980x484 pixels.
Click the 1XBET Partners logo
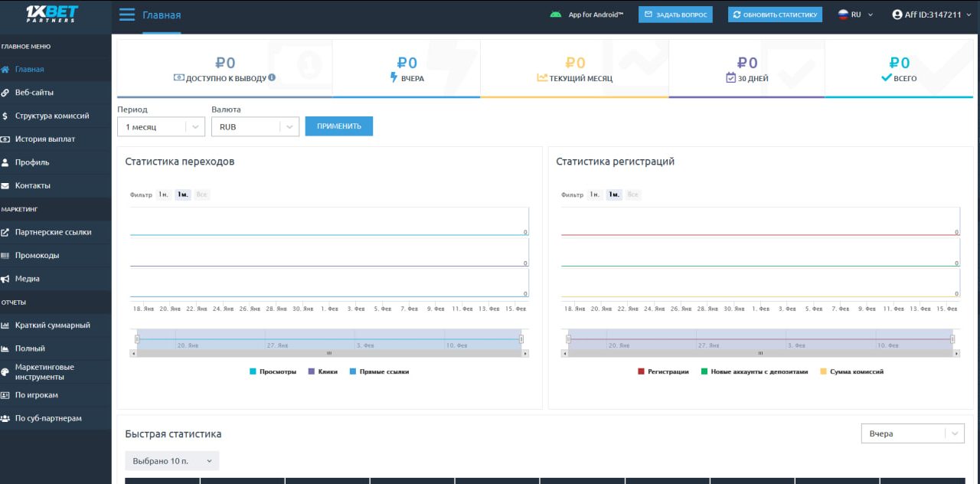point(52,14)
